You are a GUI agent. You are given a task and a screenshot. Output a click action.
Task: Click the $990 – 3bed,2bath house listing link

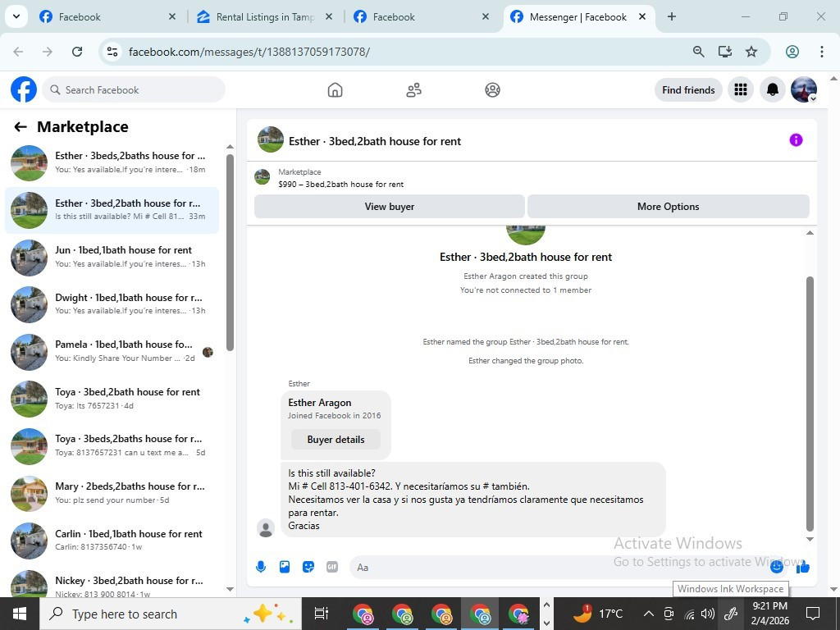[x=340, y=185]
